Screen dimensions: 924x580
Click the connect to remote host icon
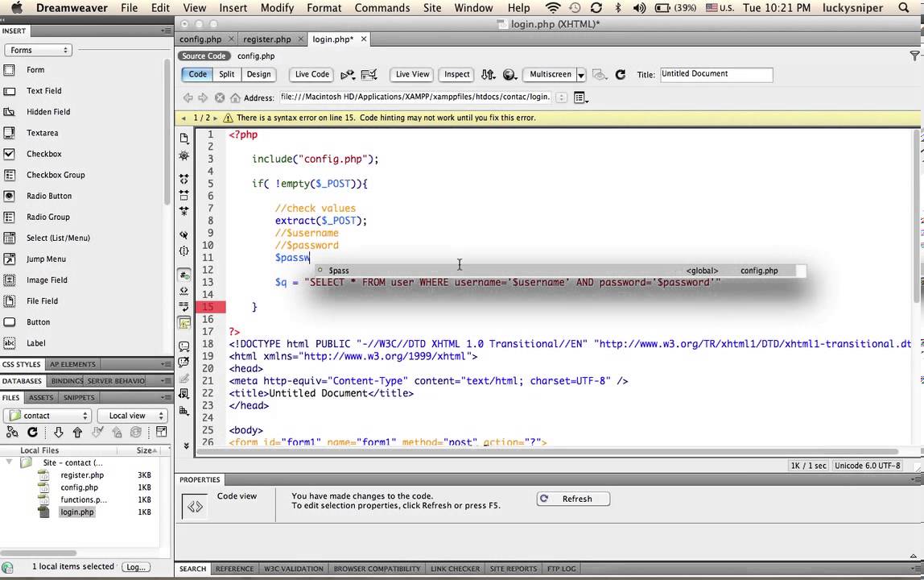[12, 433]
